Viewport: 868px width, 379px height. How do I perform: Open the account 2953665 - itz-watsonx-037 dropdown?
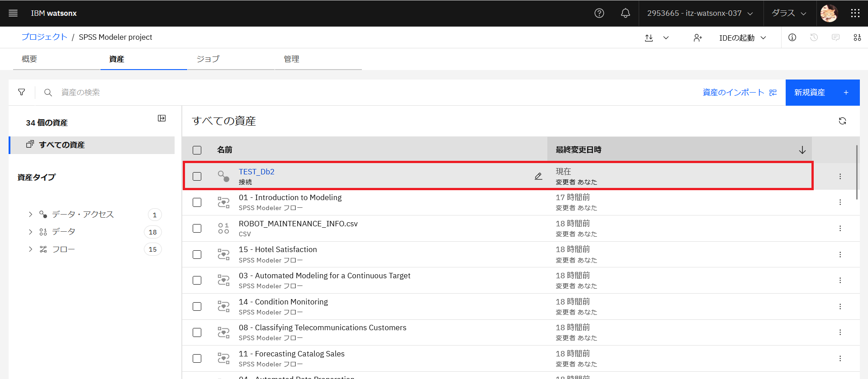(701, 13)
